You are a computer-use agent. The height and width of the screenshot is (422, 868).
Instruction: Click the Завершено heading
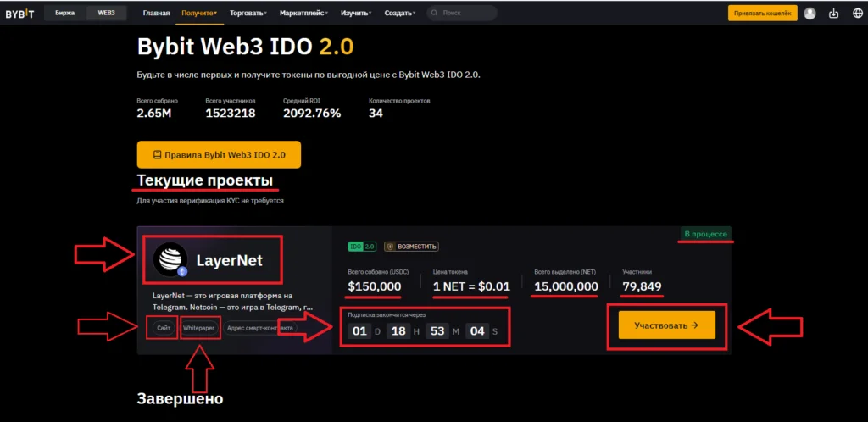click(x=180, y=399)
